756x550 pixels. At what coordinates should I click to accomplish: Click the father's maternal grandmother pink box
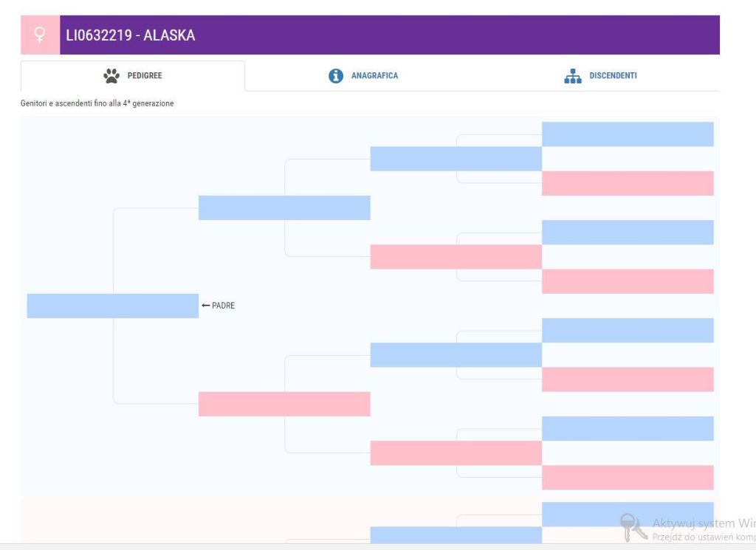click(x=456, y=453)
